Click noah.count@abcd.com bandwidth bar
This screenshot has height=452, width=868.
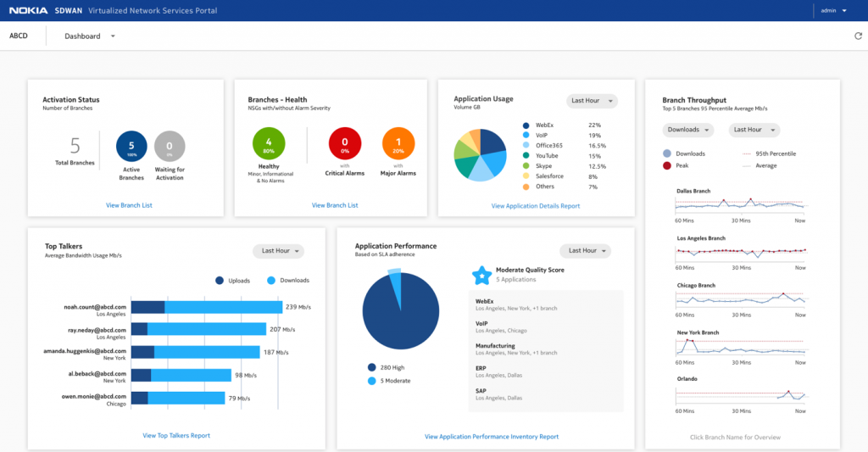[207, 308]
